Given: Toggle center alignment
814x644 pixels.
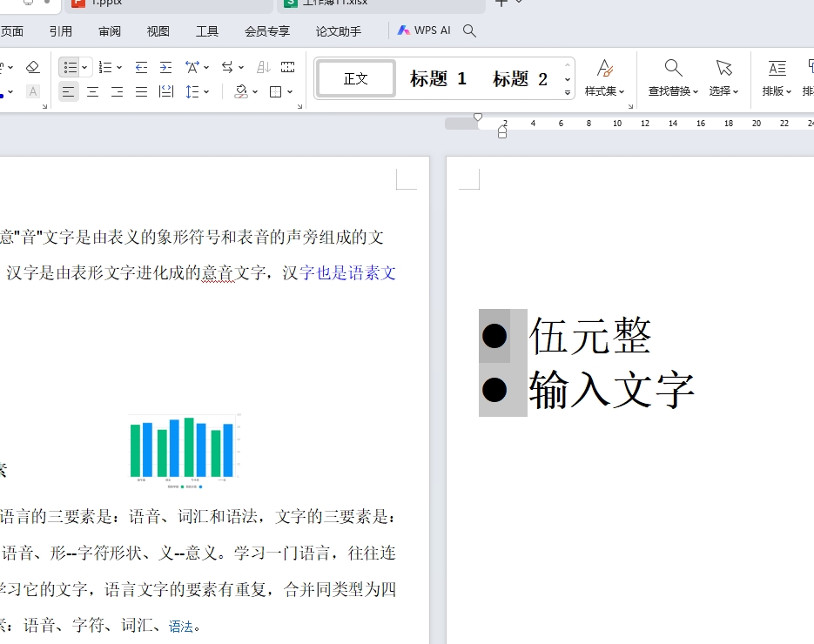Looking at the screenshot, I should (x=93, y=92).
